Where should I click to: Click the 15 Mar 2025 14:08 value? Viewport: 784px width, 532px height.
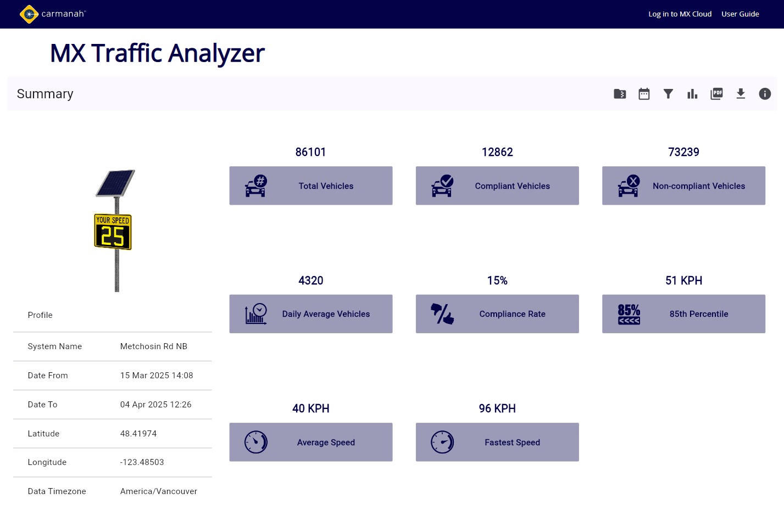click(x=157, y=376)
